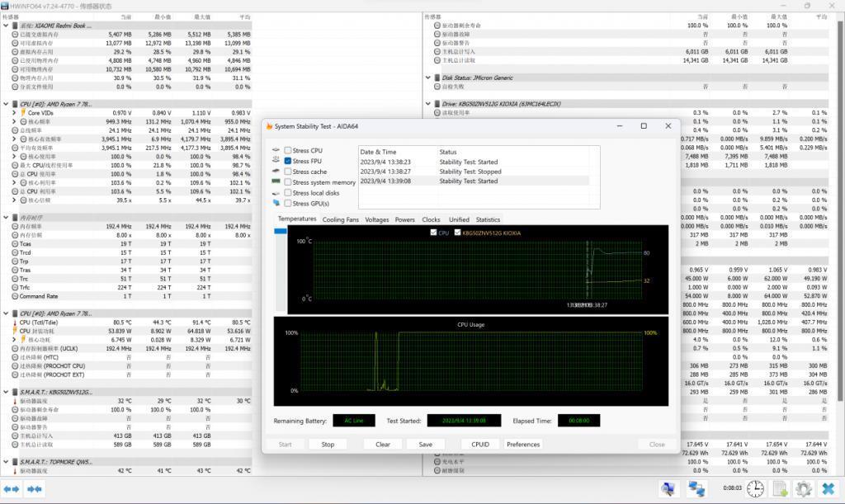Click the chip icon of XIAOMI Redmi Book group
The width and height of the screenshot is (845, 504).
pos(15,26)
